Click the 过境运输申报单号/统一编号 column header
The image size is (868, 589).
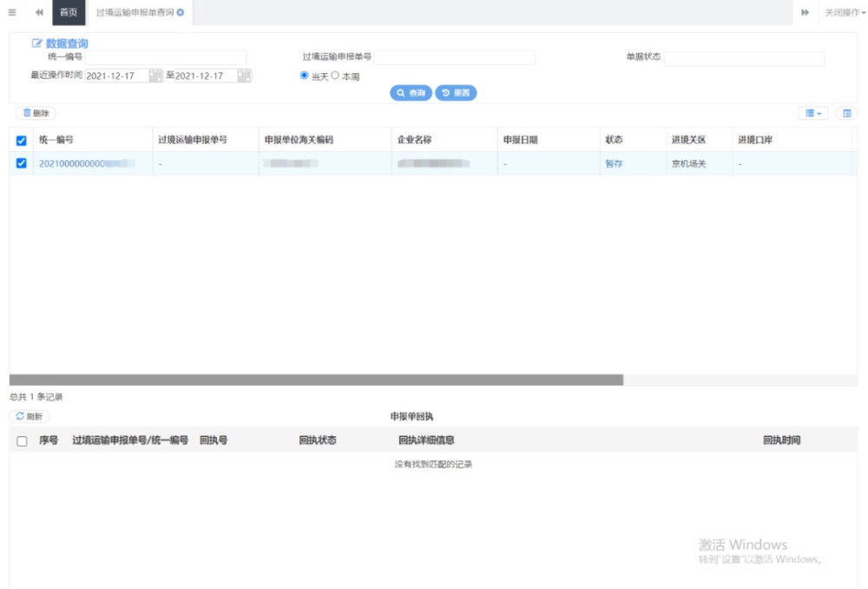click(130, 440)
